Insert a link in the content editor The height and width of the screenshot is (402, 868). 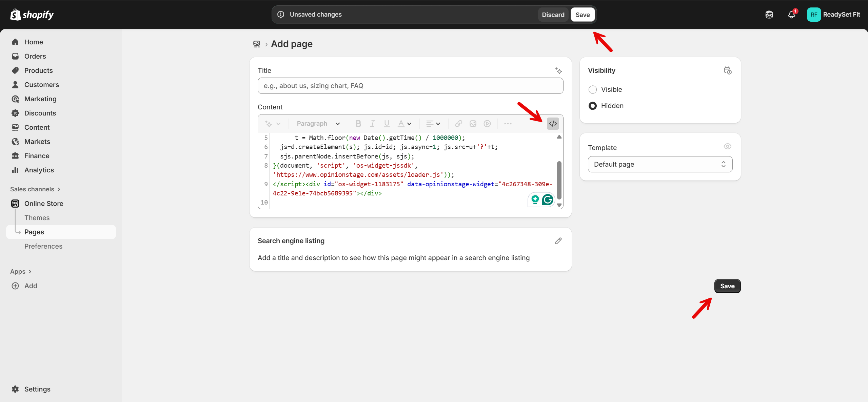(458, 123)
